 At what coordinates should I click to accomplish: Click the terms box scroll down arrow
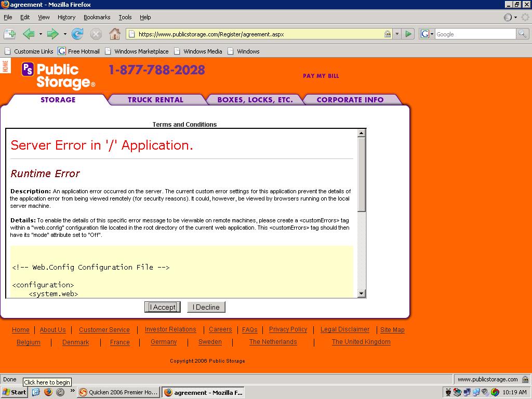362,294
